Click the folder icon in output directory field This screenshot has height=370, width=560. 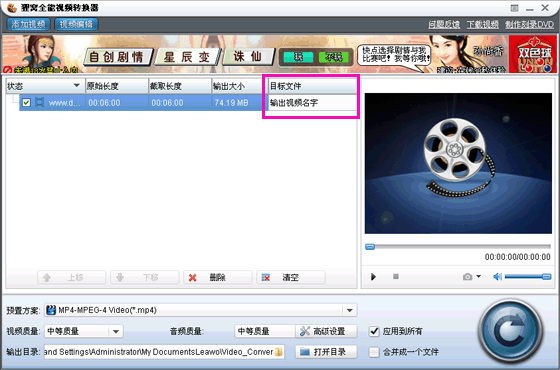click(279, 352)
